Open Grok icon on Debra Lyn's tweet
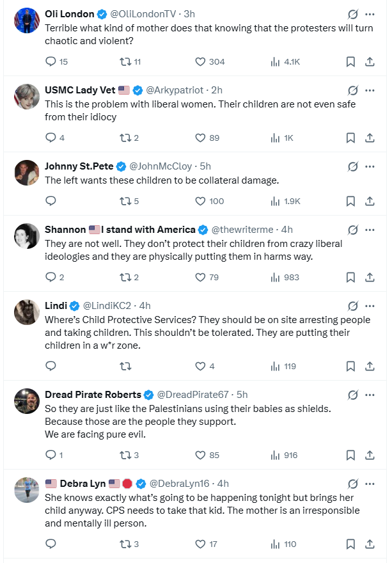This screenshot has height=563, width=392. pyautogui.click(x=352, y=484)
